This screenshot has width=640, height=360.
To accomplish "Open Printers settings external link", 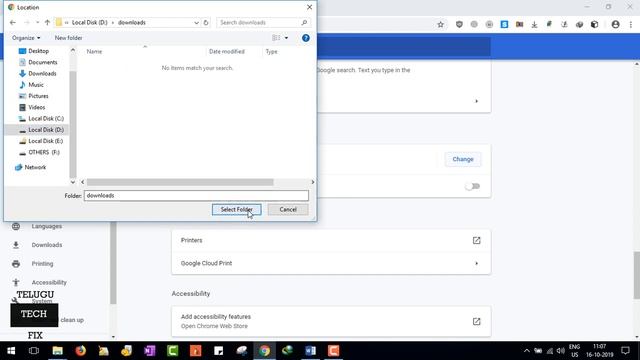I will [x=476, y=240].
